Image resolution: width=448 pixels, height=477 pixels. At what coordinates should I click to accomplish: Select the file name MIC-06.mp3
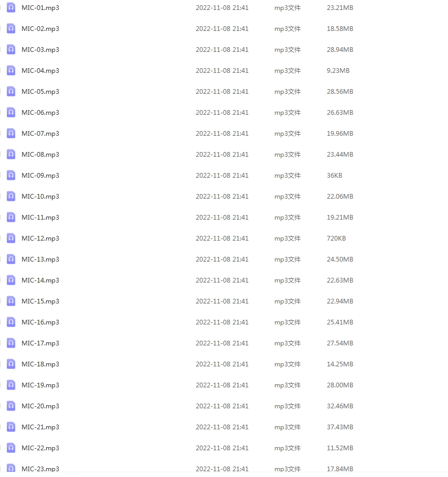click(x=40, y=113)
